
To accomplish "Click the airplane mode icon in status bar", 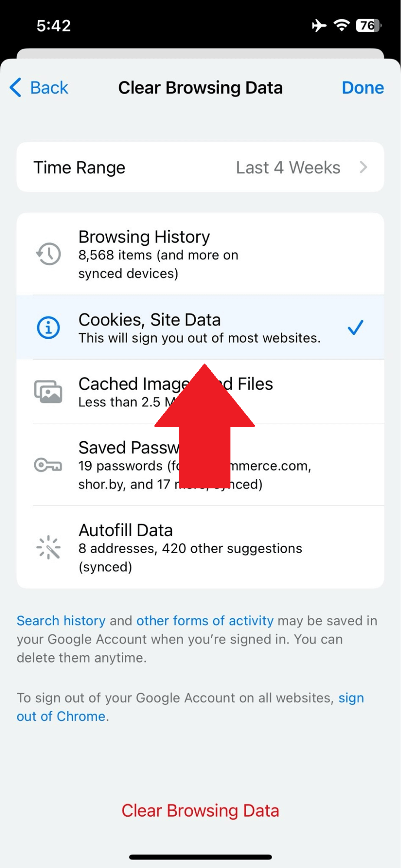I will (318, 26).
